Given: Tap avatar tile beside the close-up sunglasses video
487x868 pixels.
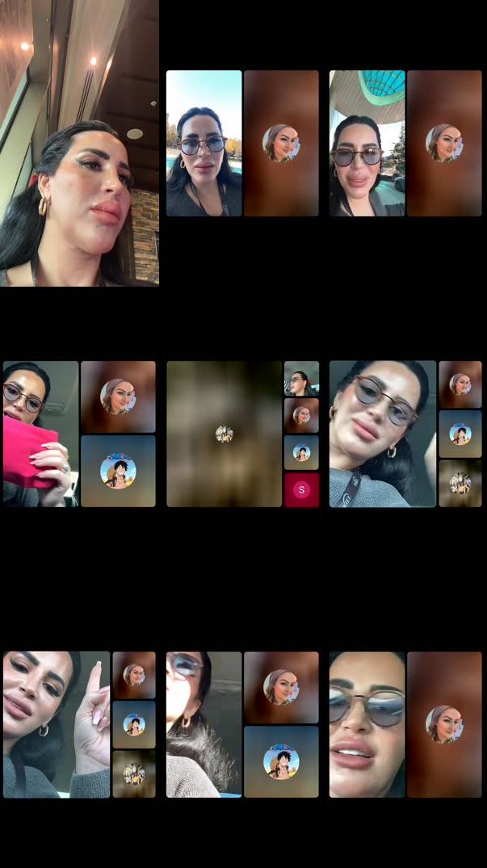Looking at the screenshot, I should (444, 724).
